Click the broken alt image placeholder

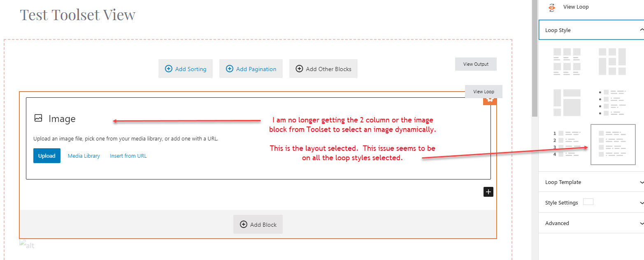pyautogui.click(x=27, y=245)
